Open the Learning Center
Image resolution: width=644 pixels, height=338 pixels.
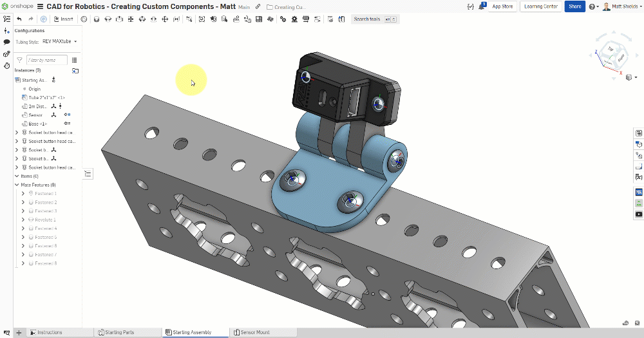point(541,6)
